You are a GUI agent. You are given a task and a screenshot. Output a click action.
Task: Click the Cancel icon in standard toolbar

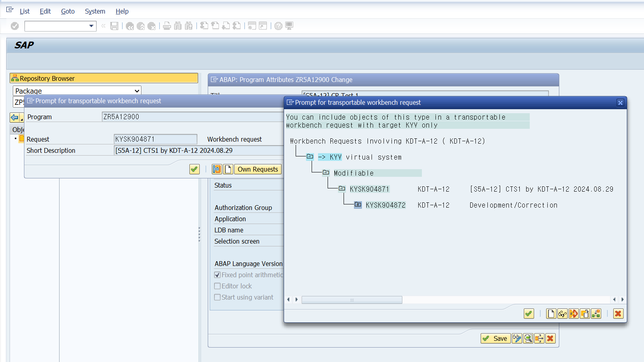pyautogui.click(x=151, y=26)
